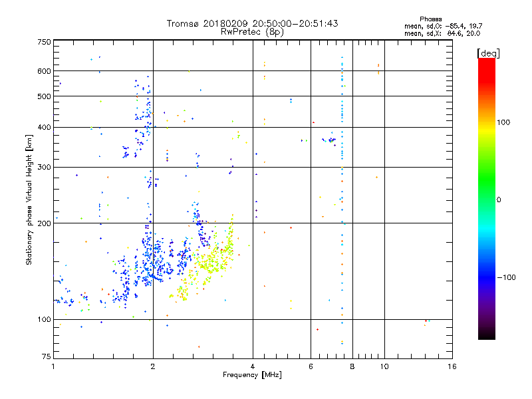
Task: Click the x-axis tick label "10"
Action: (384, 366)
